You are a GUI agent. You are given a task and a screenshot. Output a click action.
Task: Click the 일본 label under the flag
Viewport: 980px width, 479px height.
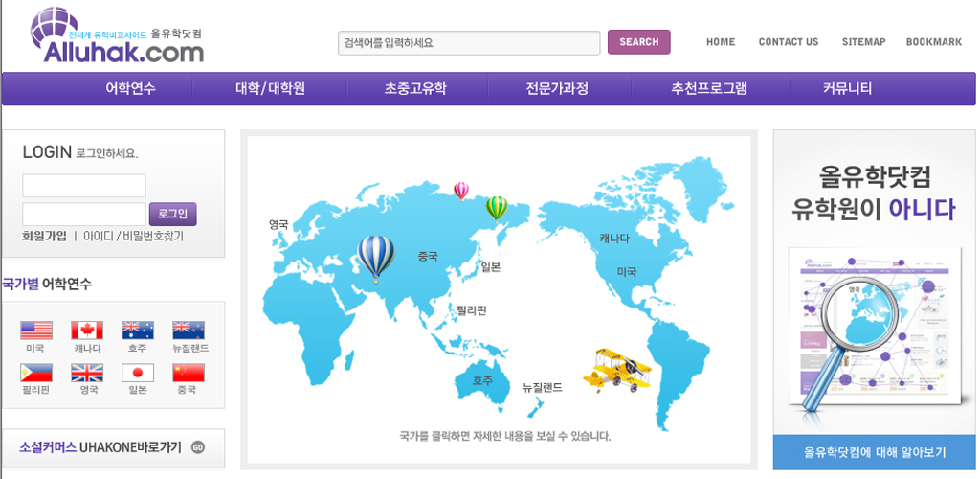(x=138, y=390)
